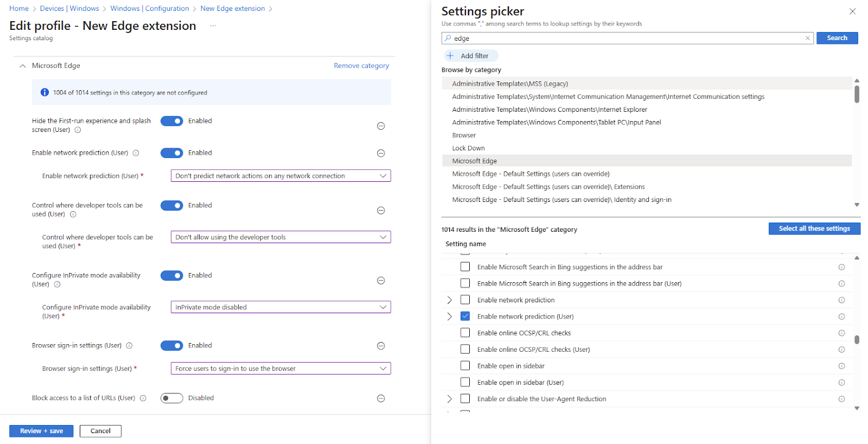
Task: Select the Browser category
Action: 647,136
